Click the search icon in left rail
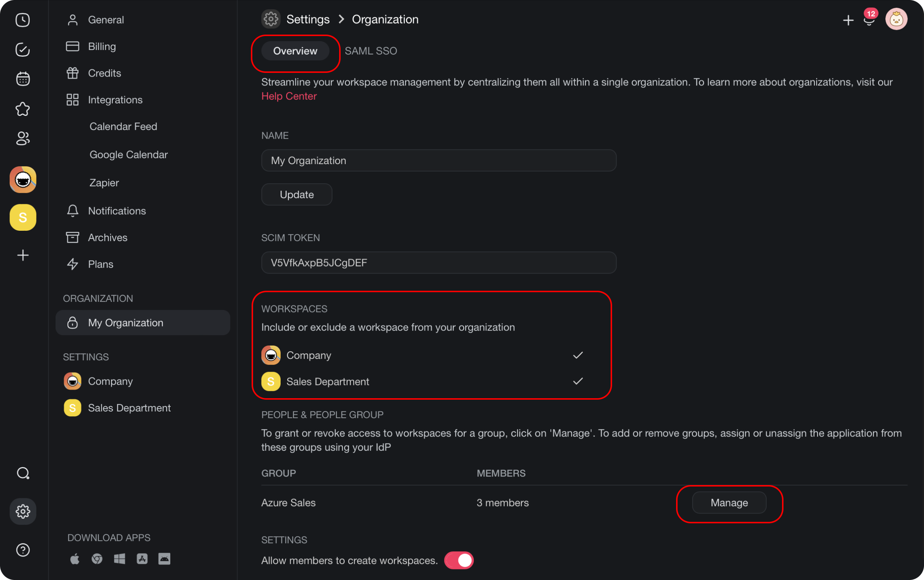 [22, 473]
